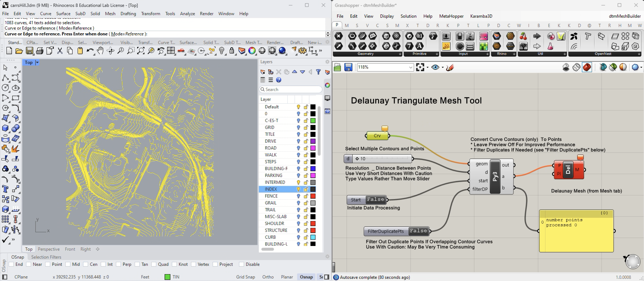Open the Top viewport dropdown arrow
Image resolution: width=644 pixels, height=281 pixels.
tap(37, 62)
